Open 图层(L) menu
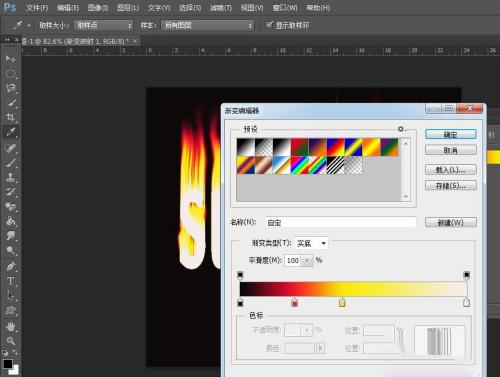Image resolution: width=500 pixels, height=377 pixels. pyautogui.click(x=128, y=8)
